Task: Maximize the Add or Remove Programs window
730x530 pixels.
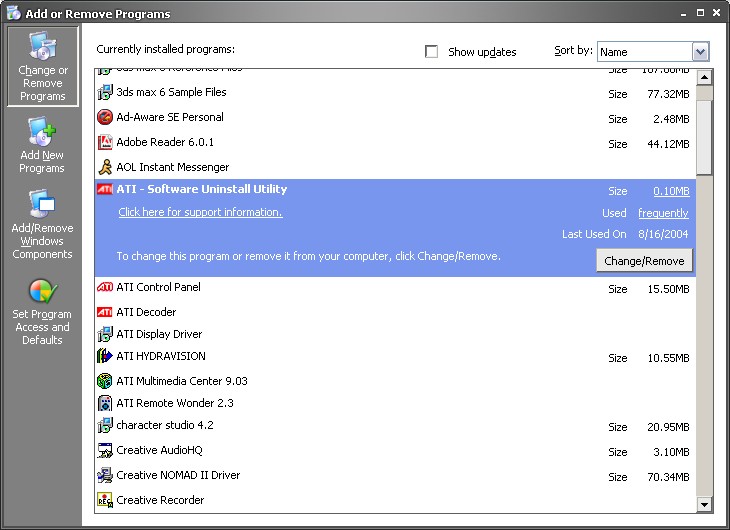Action: [x=700, y=13]
